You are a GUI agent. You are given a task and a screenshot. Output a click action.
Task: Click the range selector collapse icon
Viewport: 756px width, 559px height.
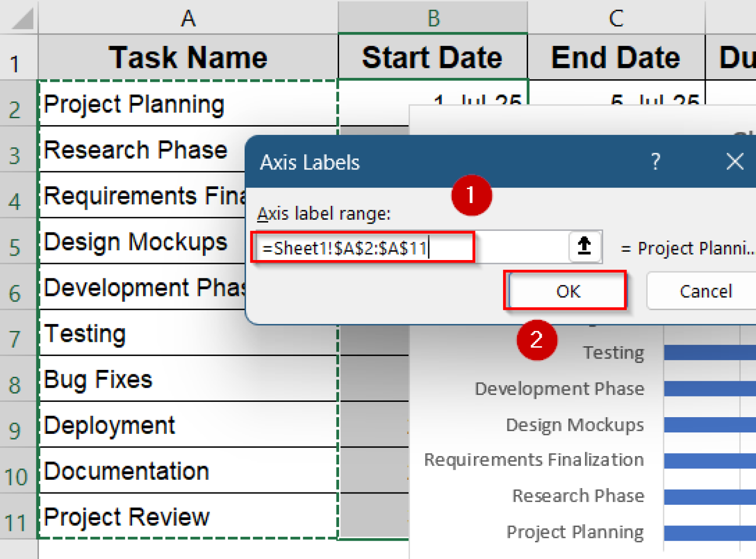(x=584, y=247)
